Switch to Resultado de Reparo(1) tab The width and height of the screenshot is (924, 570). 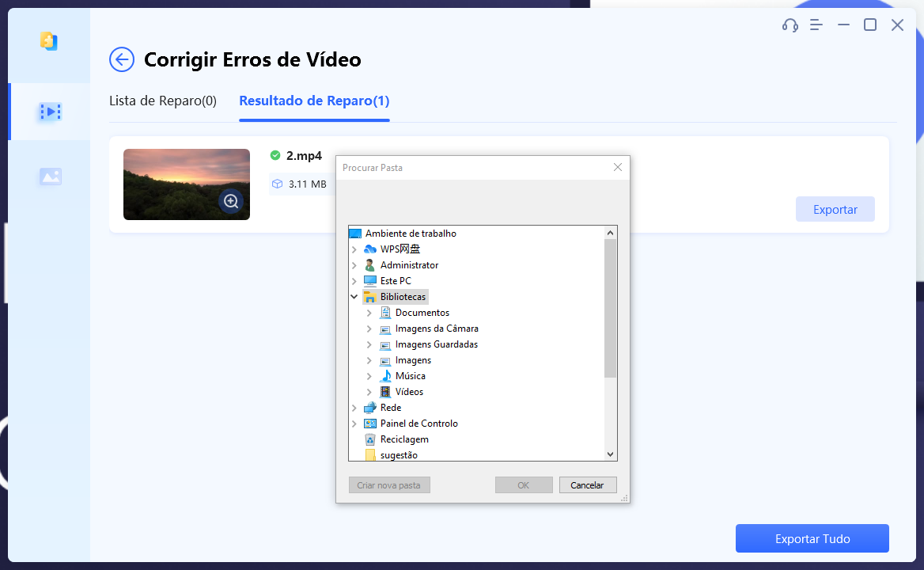314,101
